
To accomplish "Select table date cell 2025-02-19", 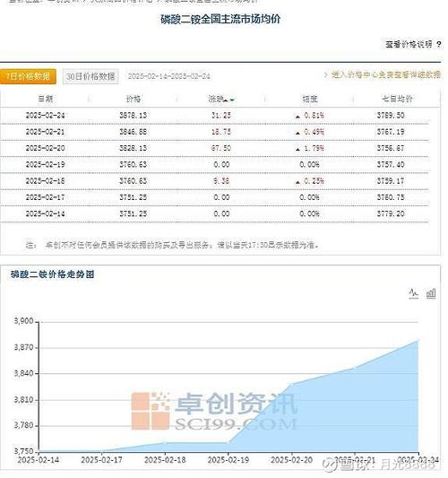I will tap(45, 165).
